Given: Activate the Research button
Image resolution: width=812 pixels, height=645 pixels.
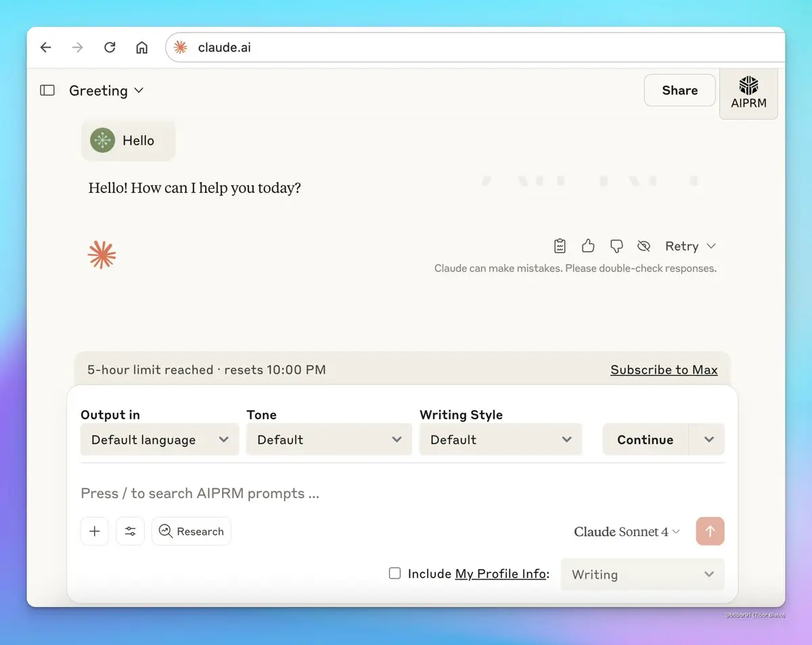Looking at the screenshot, I should pyautogui.click(x=191, y=531).
